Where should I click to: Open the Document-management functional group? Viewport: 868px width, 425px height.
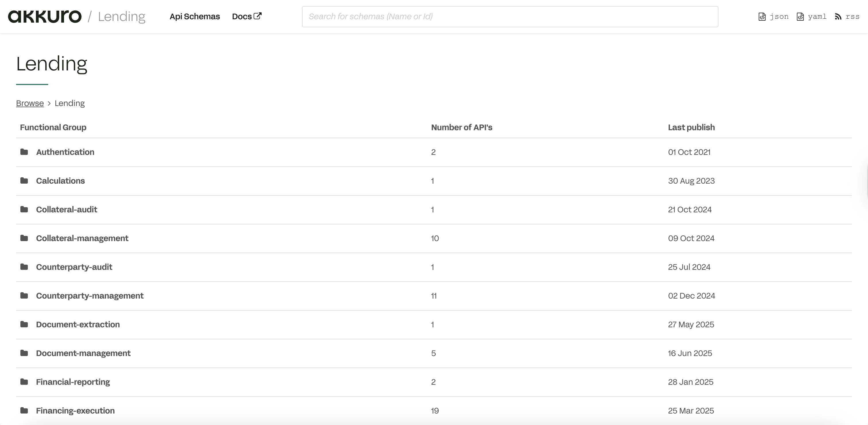(x=83, y=353)
